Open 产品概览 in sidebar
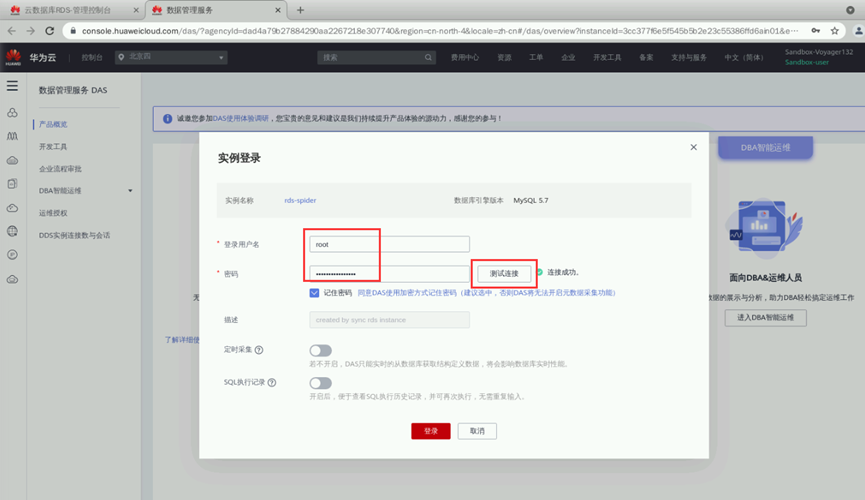865x500 pixels. click(53, 125)
